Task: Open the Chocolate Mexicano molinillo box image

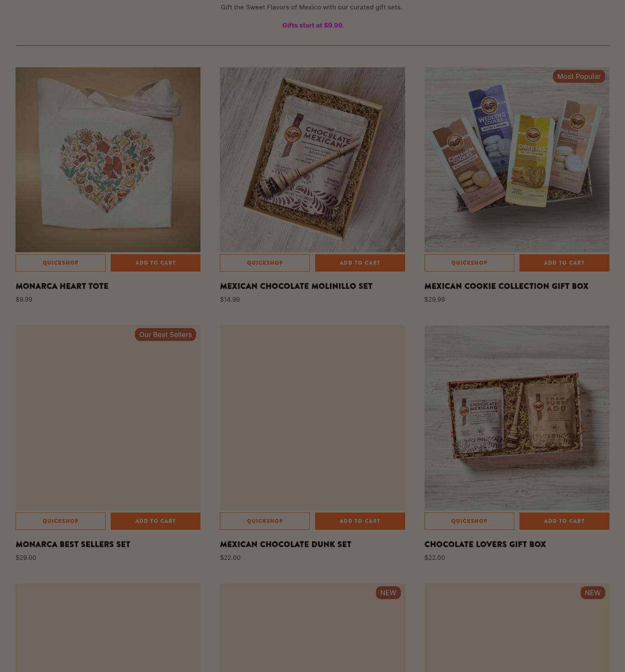Action: coord(312,159)
